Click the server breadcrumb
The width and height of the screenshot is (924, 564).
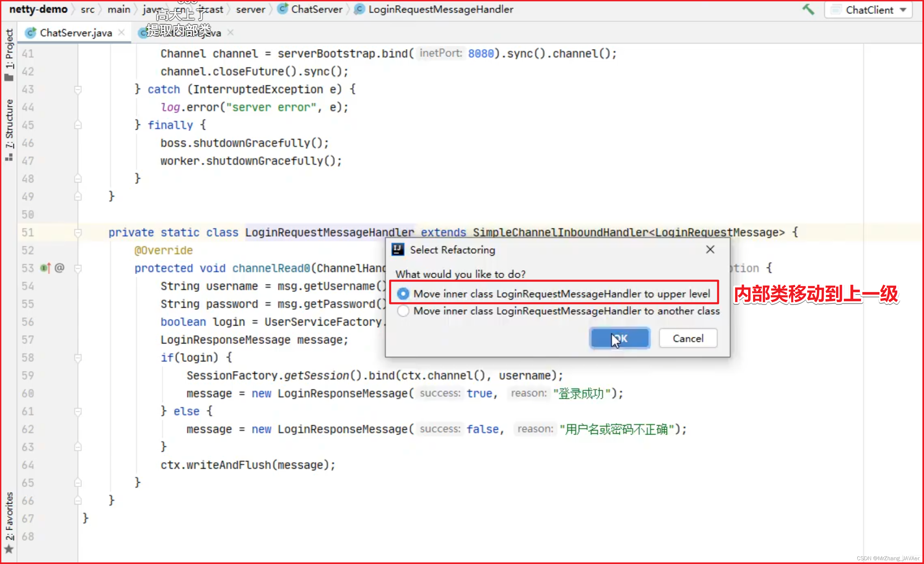(x=251, y=9)
